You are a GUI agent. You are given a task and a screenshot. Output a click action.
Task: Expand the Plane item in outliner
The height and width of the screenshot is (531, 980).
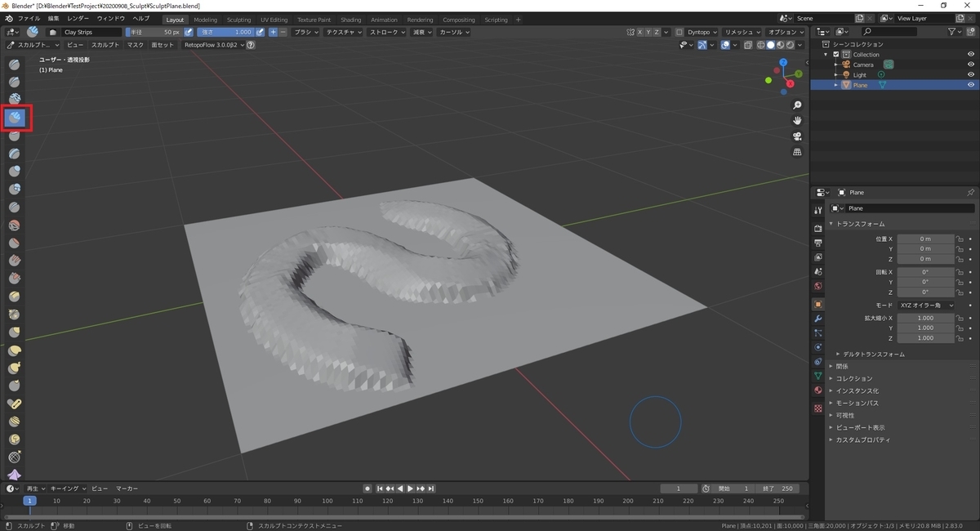point(835,85)
